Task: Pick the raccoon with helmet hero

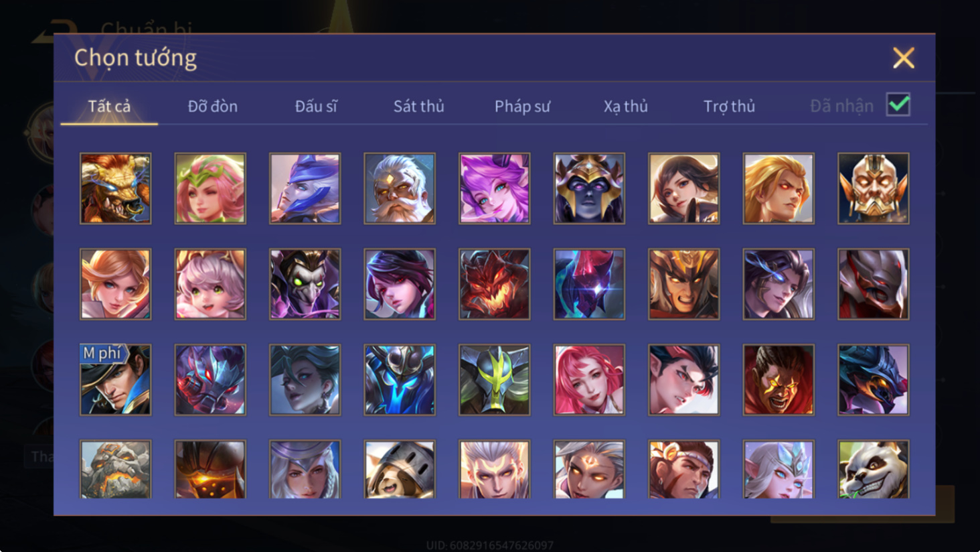Action: pos(400,469)
